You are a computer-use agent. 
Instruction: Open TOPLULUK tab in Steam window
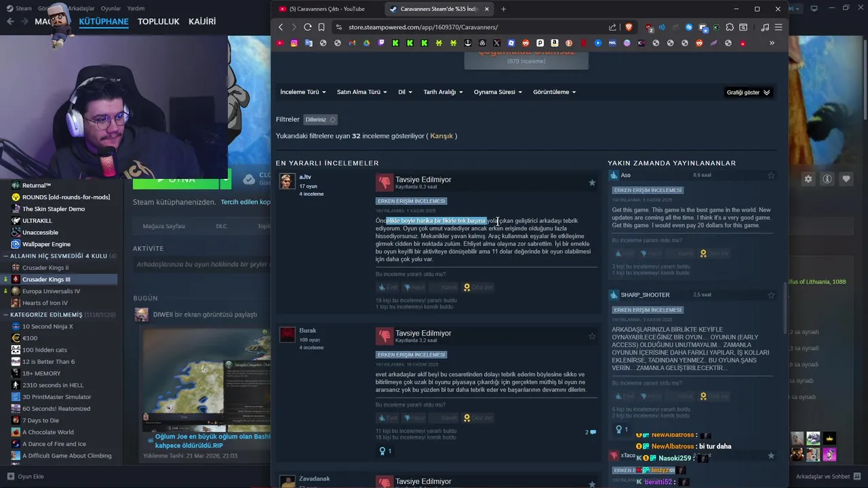159,22
